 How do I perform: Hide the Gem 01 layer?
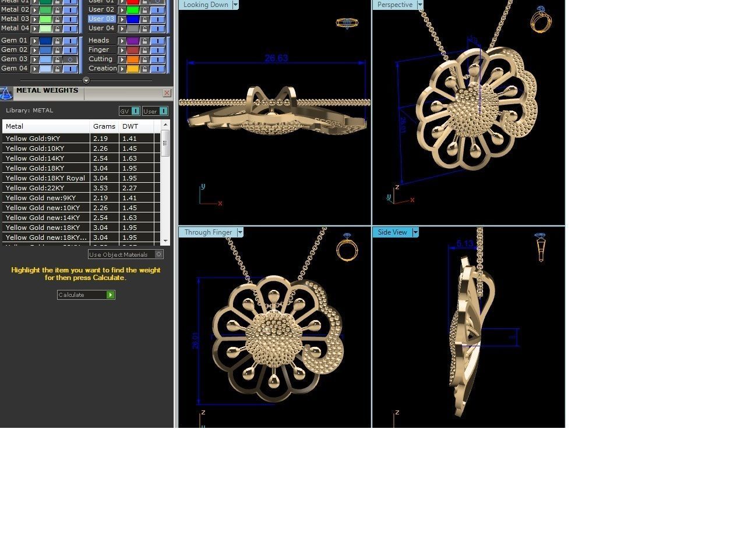tap(70, 41)
